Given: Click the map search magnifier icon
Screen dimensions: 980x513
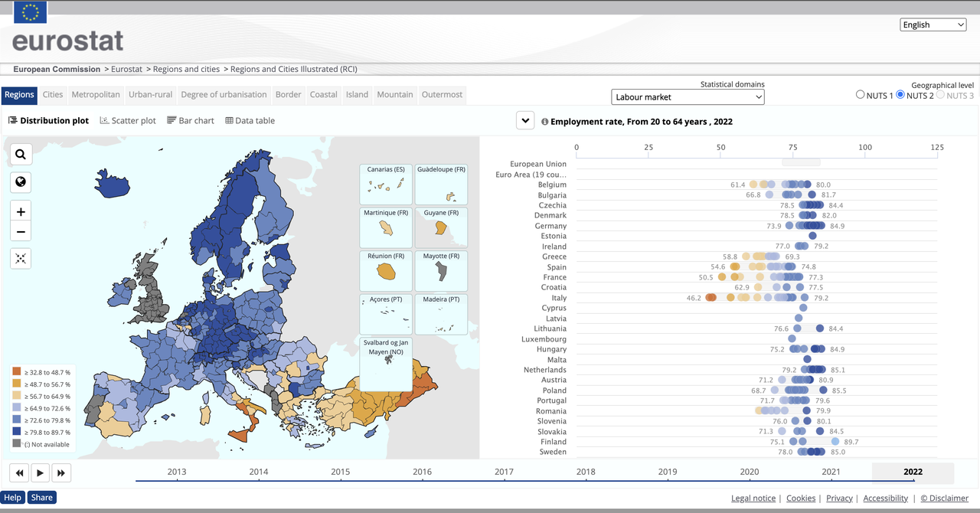Looking at the screenshot, I should coord(21,154).
